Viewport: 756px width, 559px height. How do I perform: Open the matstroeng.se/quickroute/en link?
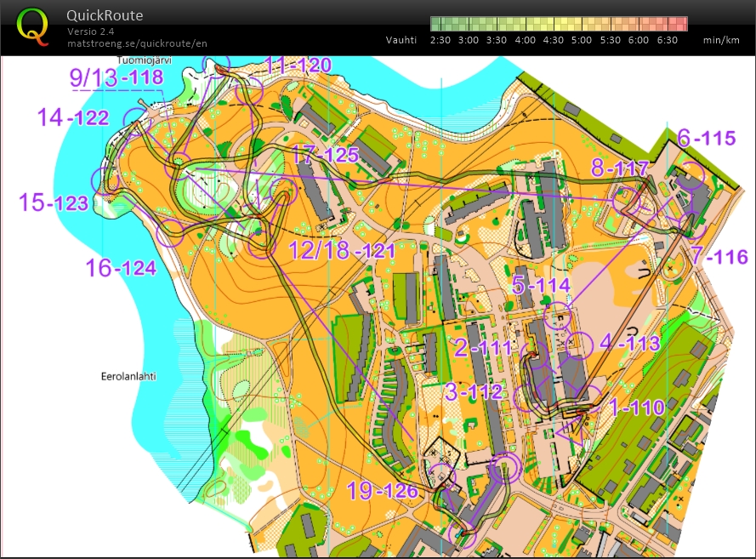point(137,42)
